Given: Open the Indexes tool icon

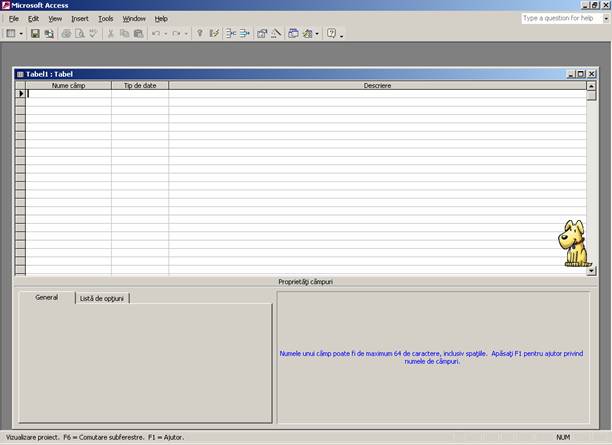Looking at the screenshot, I should pyautogui.click(x=213, y=34).
